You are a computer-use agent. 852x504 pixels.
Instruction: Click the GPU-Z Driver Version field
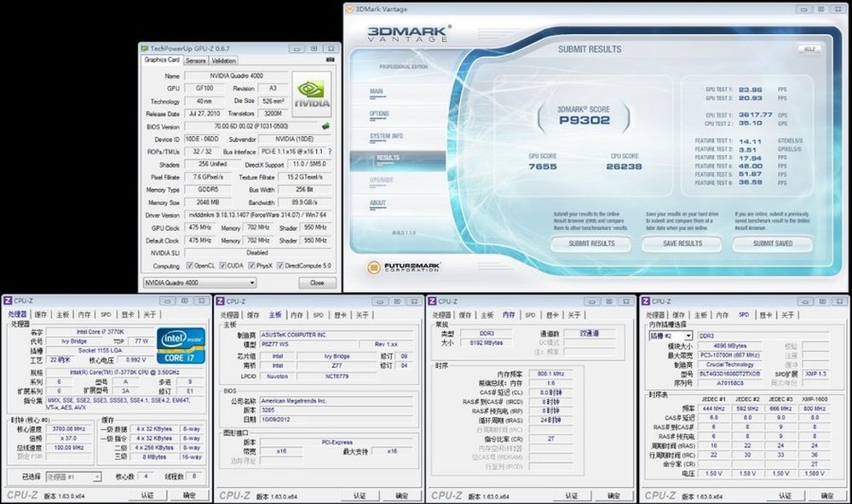point(258,215)
